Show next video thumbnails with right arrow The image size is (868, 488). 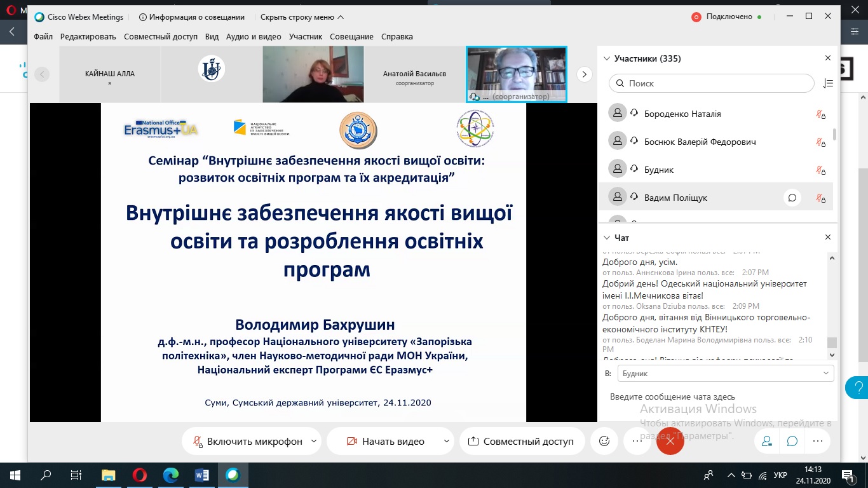tap(584, 74)
